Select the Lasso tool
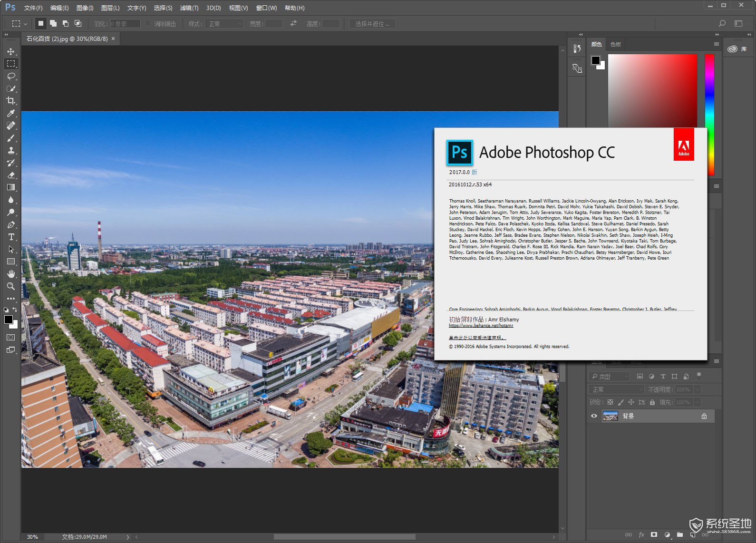This screenshot has height=543, width=756. point(11,76)
